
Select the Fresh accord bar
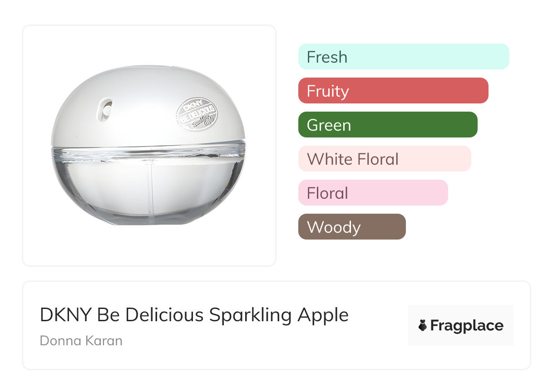[404, 57]
